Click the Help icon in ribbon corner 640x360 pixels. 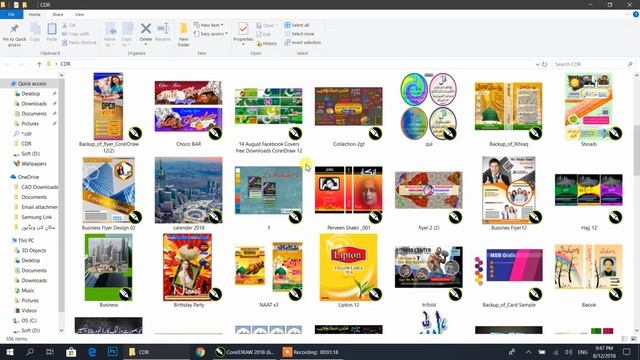coord(636,14)
